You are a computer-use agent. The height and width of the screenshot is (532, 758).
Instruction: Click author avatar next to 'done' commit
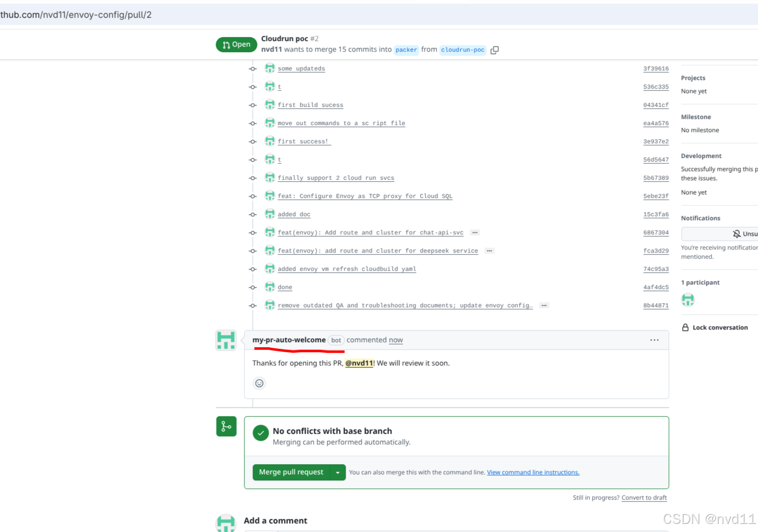pos(270,287)
